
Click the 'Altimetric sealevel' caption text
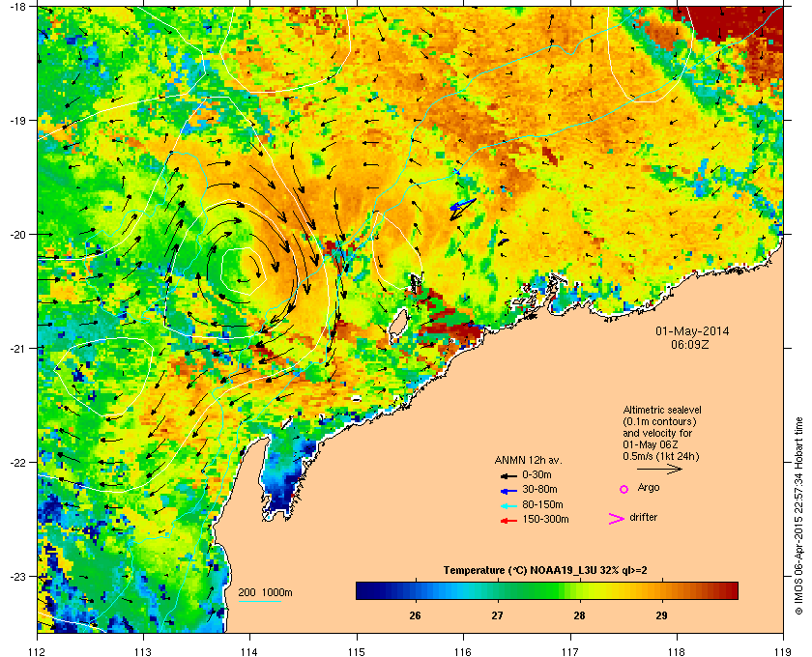tap(662, 410)
